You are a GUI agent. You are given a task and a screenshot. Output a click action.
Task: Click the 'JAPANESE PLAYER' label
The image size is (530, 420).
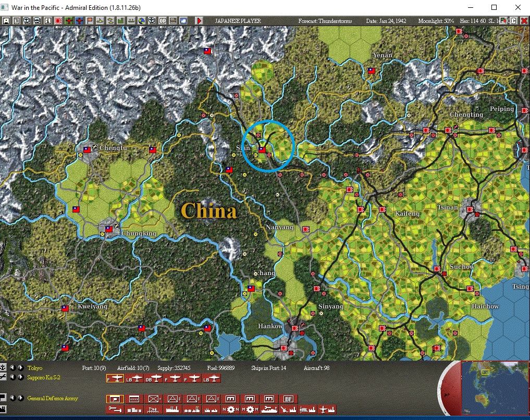pyautogui.click(x=238, y=21)
